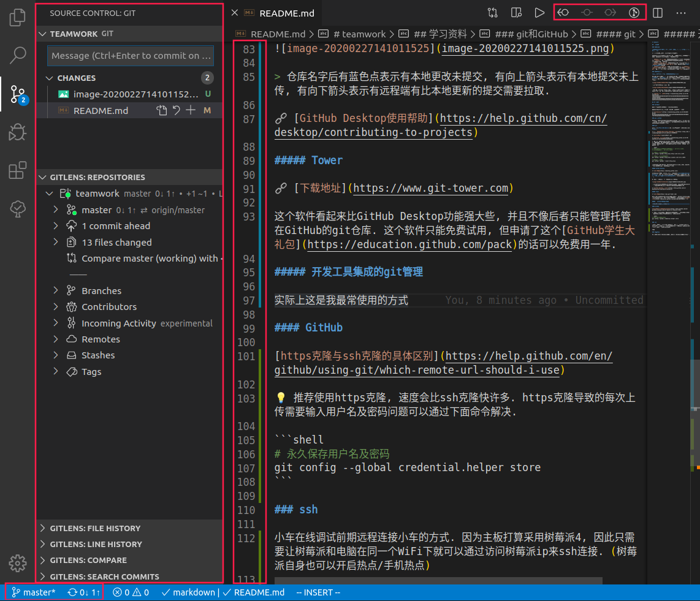
Task: Open the Explorer view in activity bar
Action: tap(18, 17)
